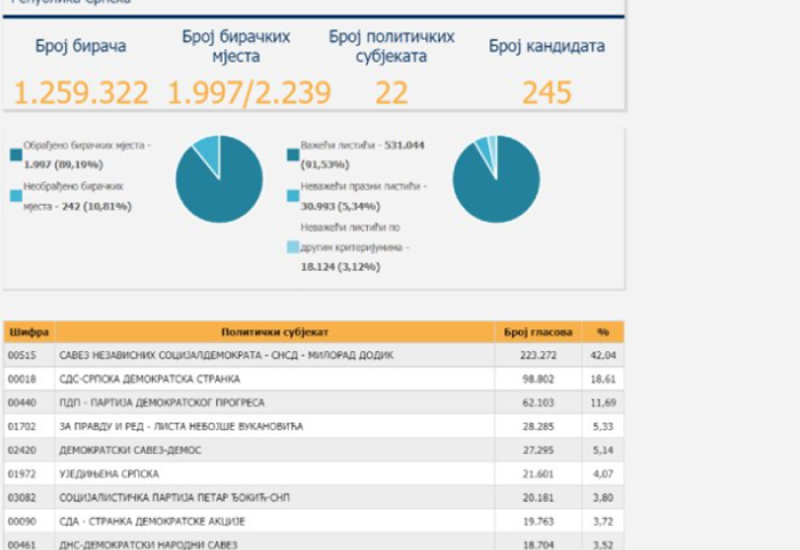This screenshot has width=800, height=550.
Task: Click the ballot validity pie chart
Action: pyautogui.click(x=496, y=179)
